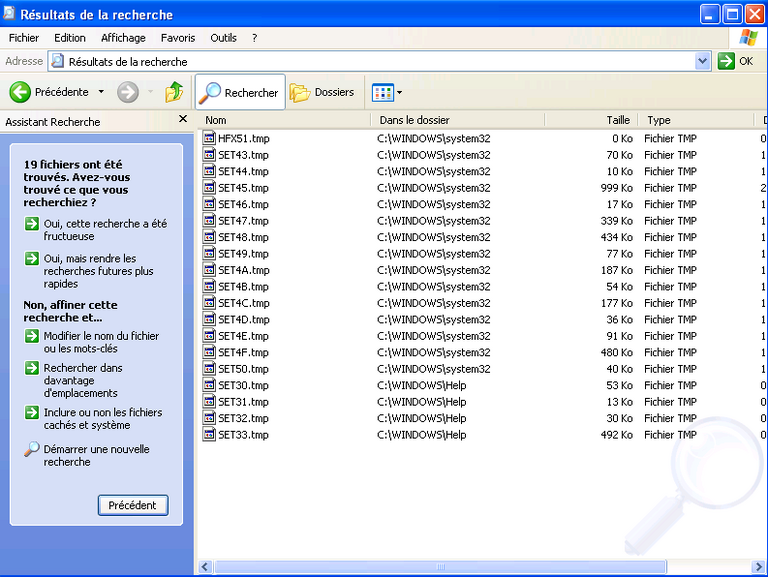Select the SET4A.tmp file icon
The image size is (768, 577).
click(x=209, y=270)
